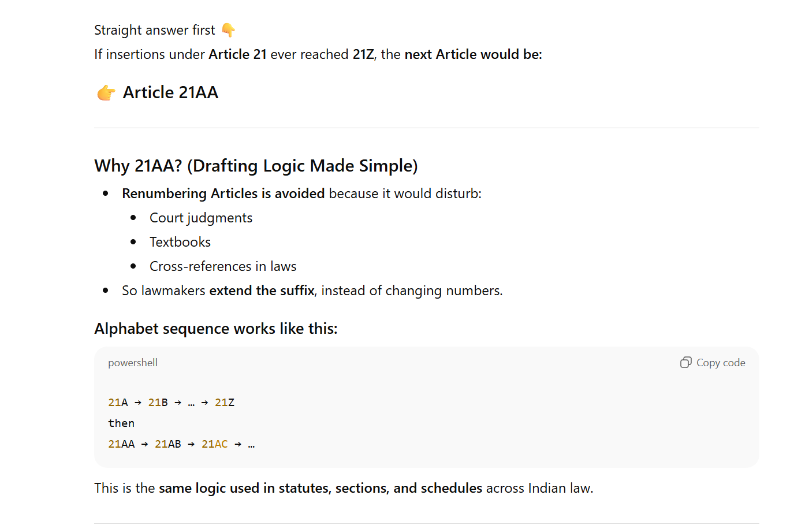This screenshot has height=532, width=794.
Task: Click the pointing-down hand emoji
Action: (x=228, y=29)
